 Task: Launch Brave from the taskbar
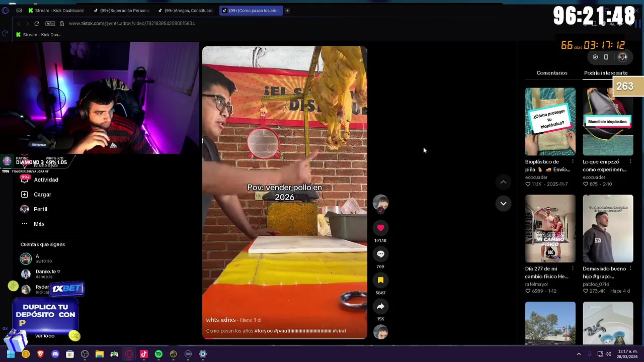pyautogui.click(x=41, y=354)
